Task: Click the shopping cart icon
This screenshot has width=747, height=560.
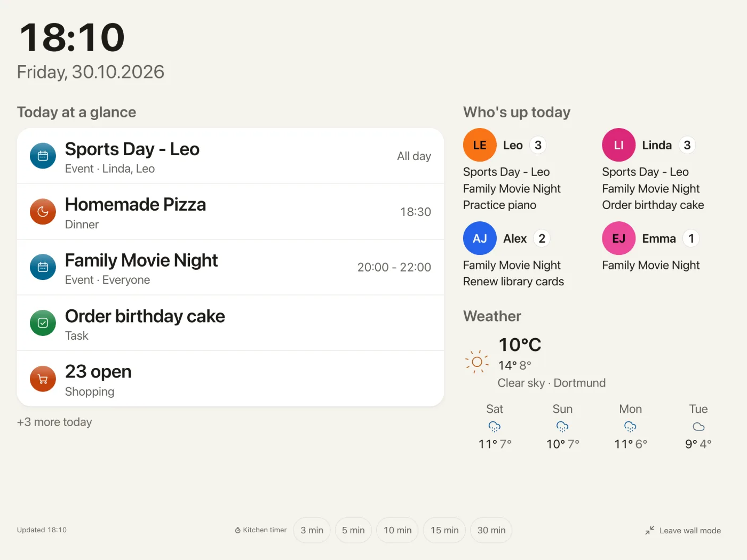Action: point(43,379)
